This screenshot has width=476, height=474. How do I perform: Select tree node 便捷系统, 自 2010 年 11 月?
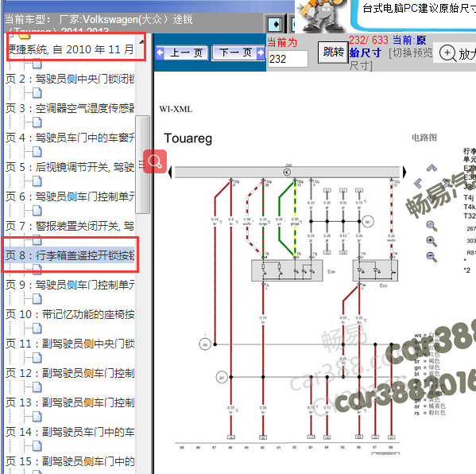[x=71, y=49]
